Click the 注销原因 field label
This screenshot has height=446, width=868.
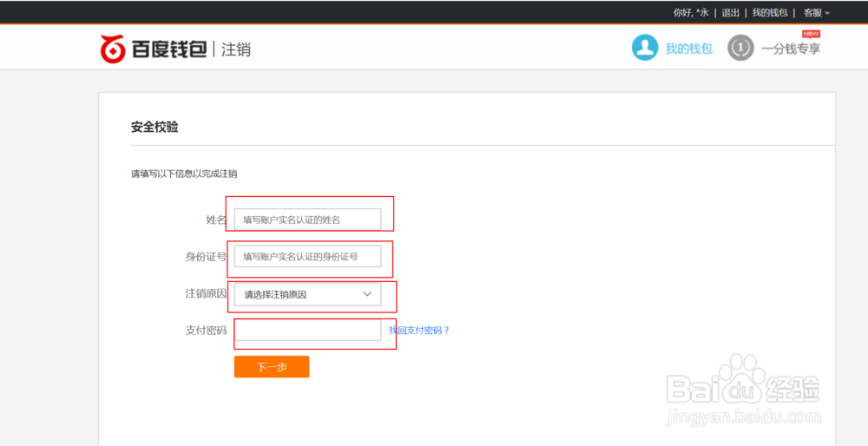206,294
